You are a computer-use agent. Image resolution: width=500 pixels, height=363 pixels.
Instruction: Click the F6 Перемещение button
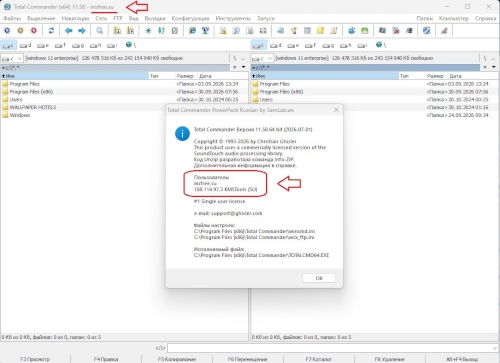(248, 359)
